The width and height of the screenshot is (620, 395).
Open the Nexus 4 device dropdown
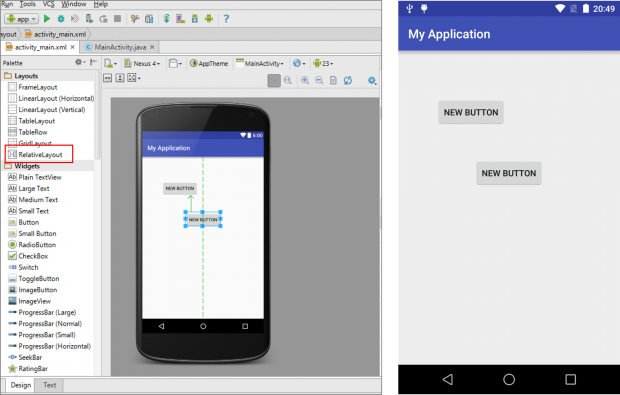[x=142, y=63]
